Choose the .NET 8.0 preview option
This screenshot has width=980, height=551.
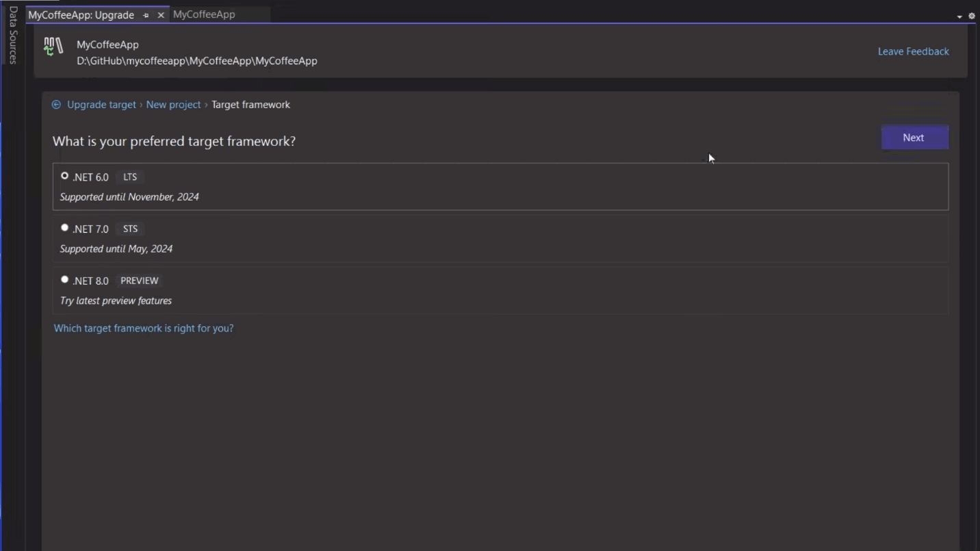pos(64,279)
